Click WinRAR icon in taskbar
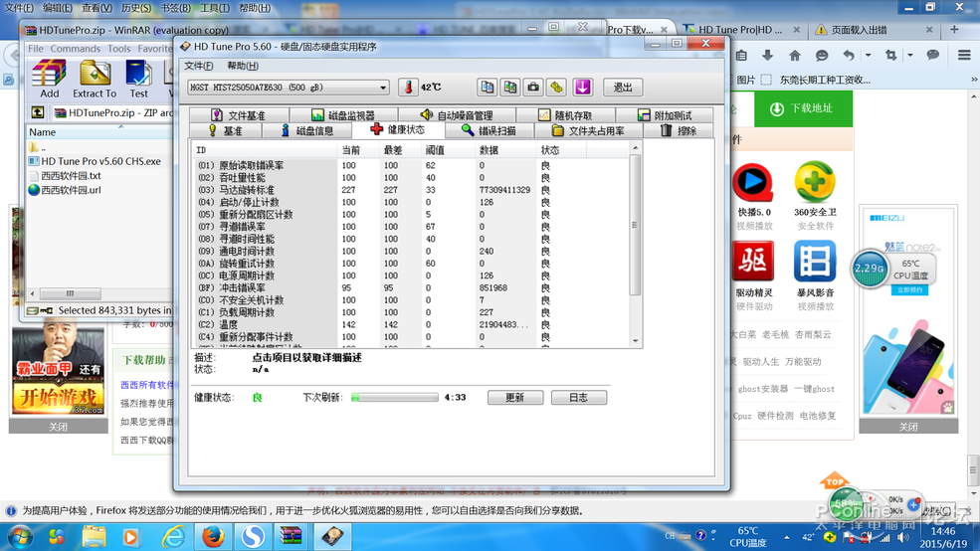 (x=292, y=537)
